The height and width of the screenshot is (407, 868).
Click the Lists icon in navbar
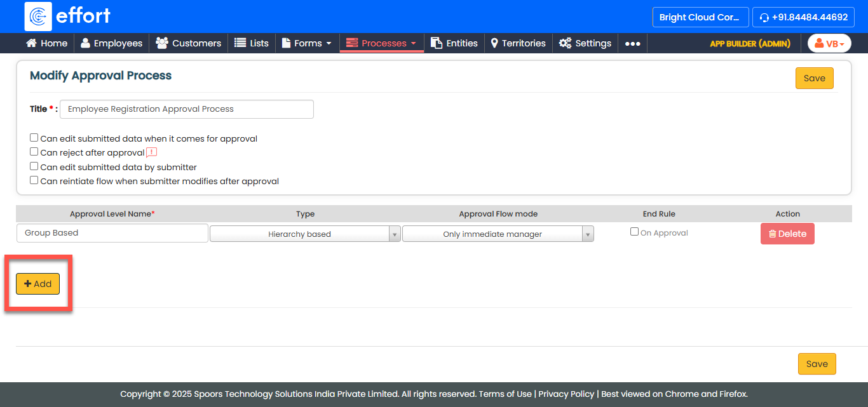240,43
